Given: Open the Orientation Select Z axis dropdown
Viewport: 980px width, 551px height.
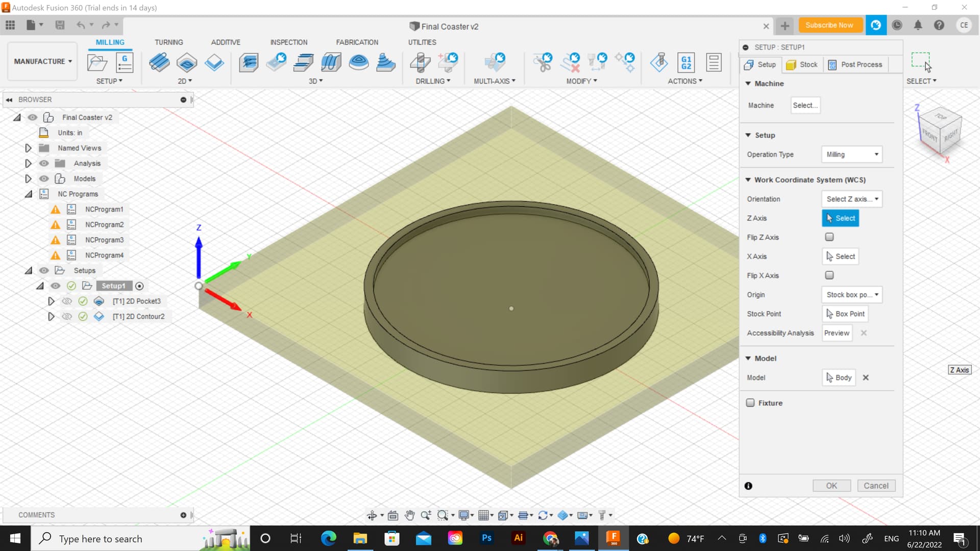Looking at the screenshot, I should 852,199.
